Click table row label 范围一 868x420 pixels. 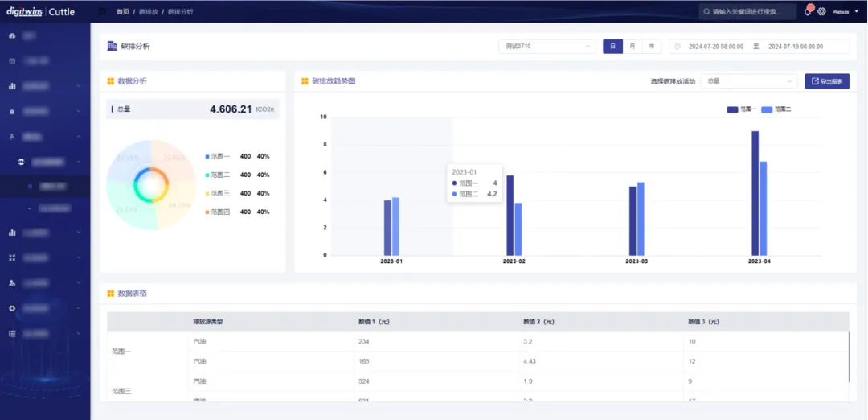[121, 352]
